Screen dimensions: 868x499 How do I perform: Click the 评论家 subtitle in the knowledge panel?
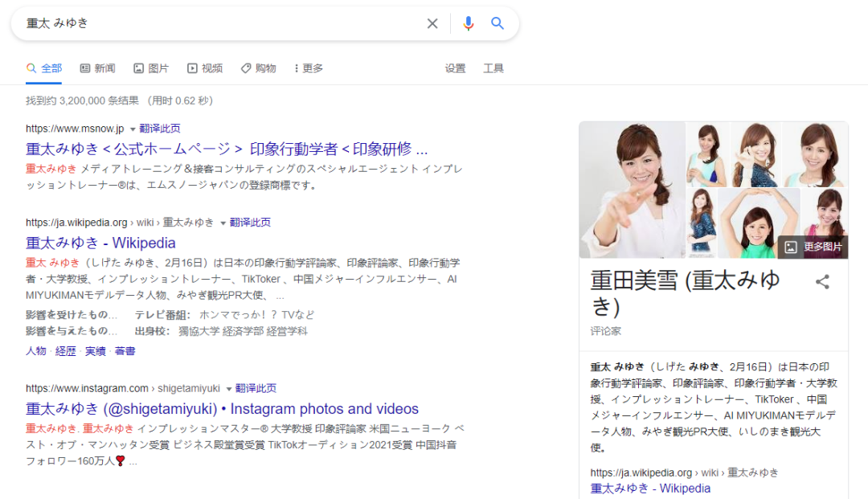606,331
